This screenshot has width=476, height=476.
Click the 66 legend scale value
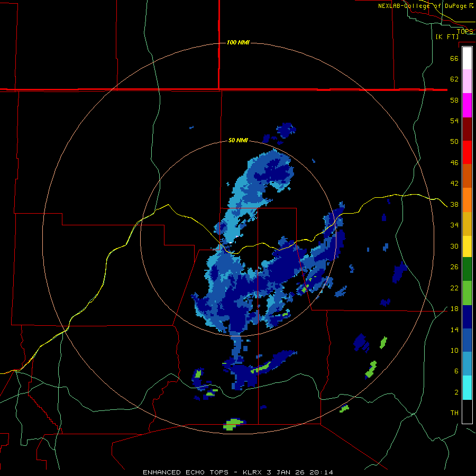[454, 58]
